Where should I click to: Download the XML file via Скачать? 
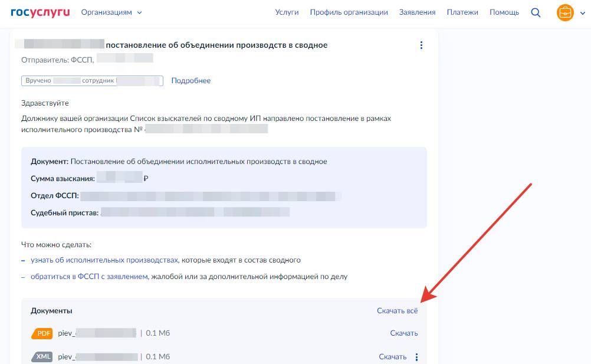click(x=392, y=357)
